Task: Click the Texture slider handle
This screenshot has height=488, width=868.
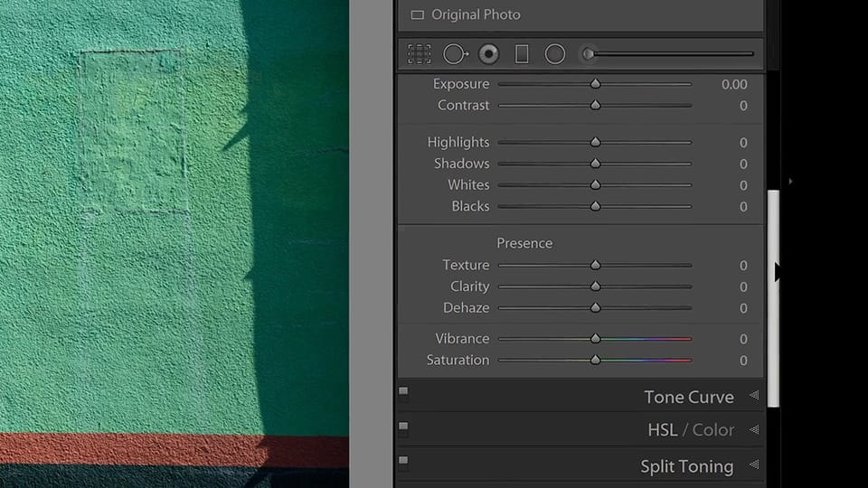Action: pyautogui.click(x=595, y=265)
